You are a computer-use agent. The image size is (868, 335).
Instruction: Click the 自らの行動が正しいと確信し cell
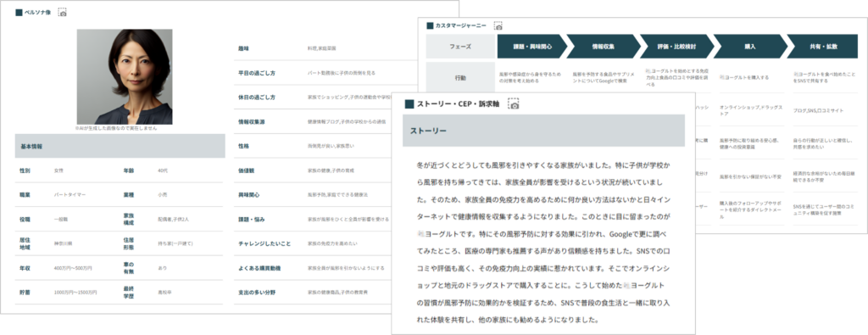(825, 144)
